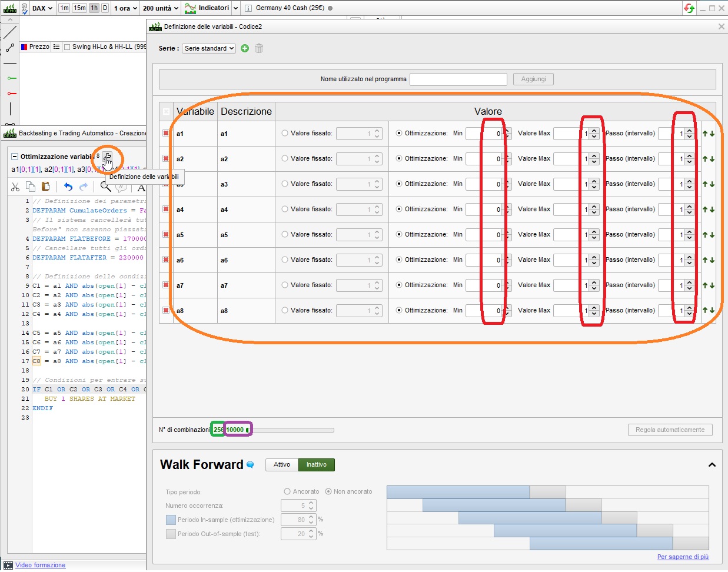Open the 200 unità dropdown

coord(161,8)
